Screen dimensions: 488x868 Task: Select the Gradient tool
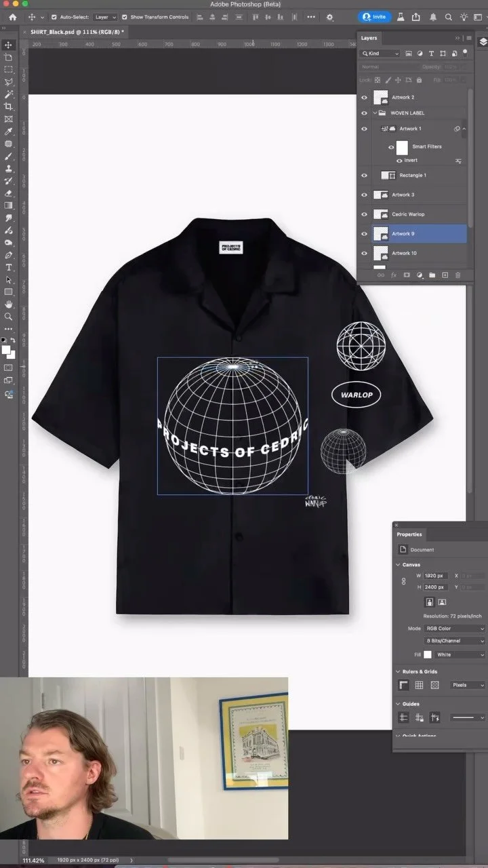9,205
